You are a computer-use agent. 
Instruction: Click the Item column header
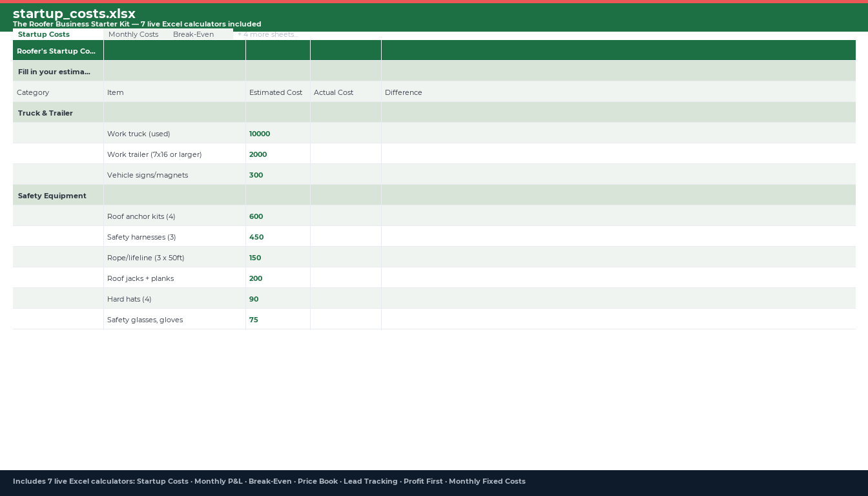coord(174,92)
